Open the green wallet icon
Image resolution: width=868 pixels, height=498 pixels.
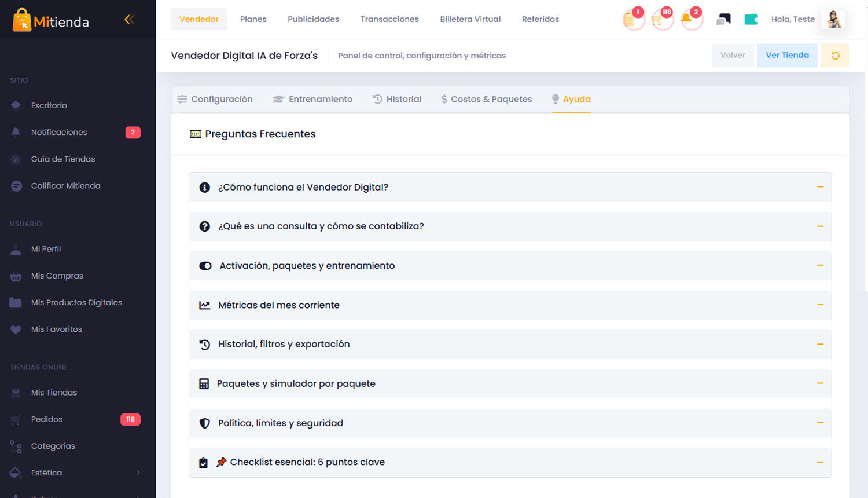(x=751, y=20)
